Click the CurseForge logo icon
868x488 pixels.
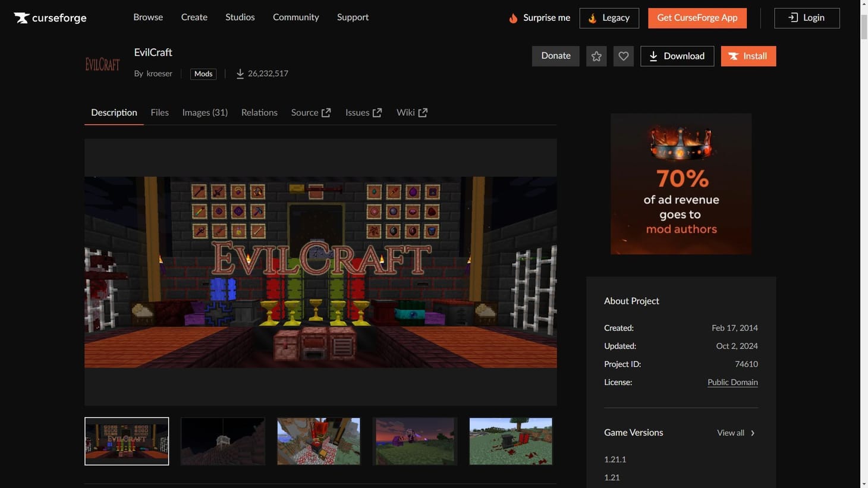pos(22,17)
